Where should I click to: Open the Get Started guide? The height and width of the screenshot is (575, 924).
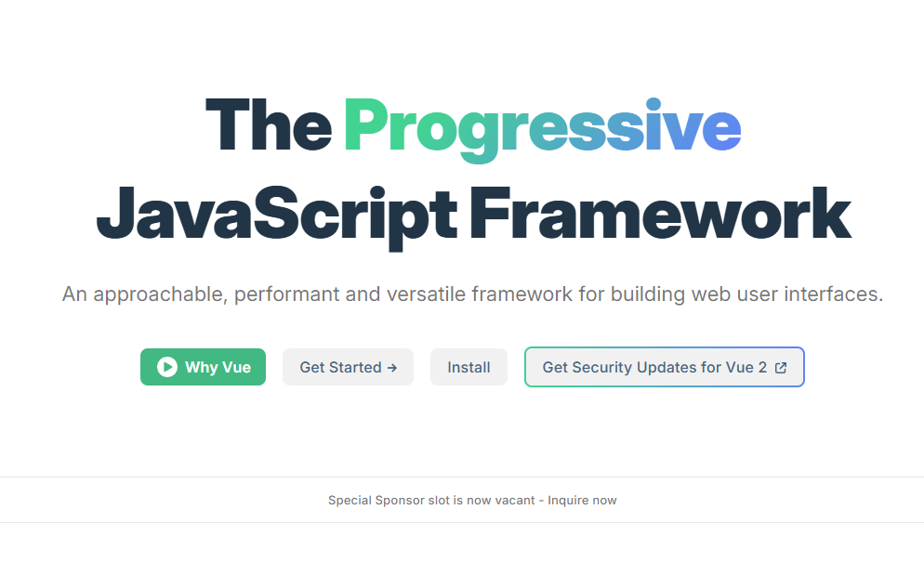pyautogui.click(x=348, y=367)
